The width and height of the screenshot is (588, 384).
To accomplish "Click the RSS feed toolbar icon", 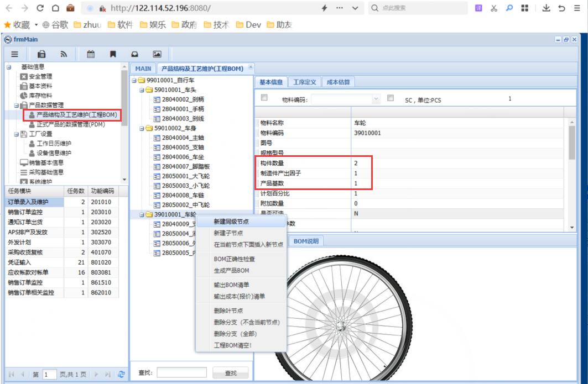I will click(64, 54).
